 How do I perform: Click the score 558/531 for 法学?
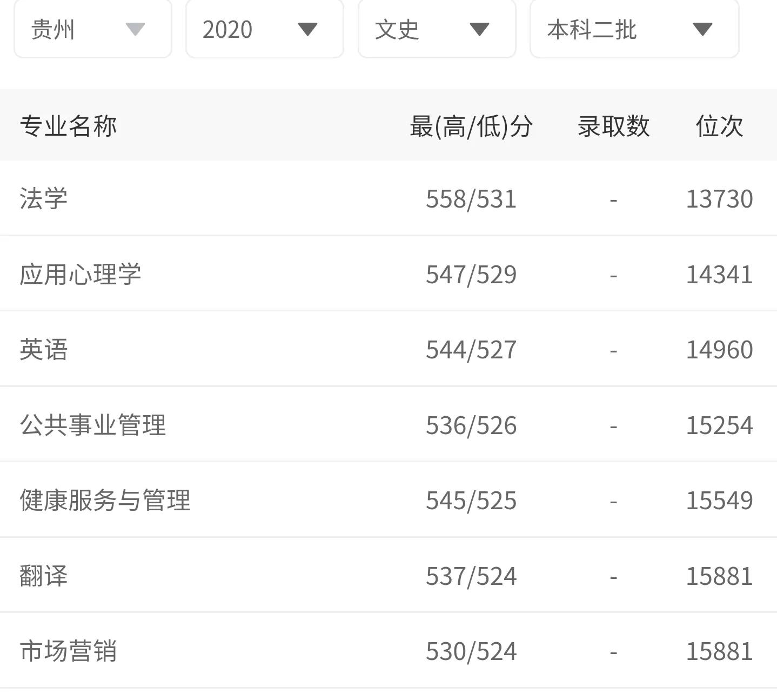471,199
